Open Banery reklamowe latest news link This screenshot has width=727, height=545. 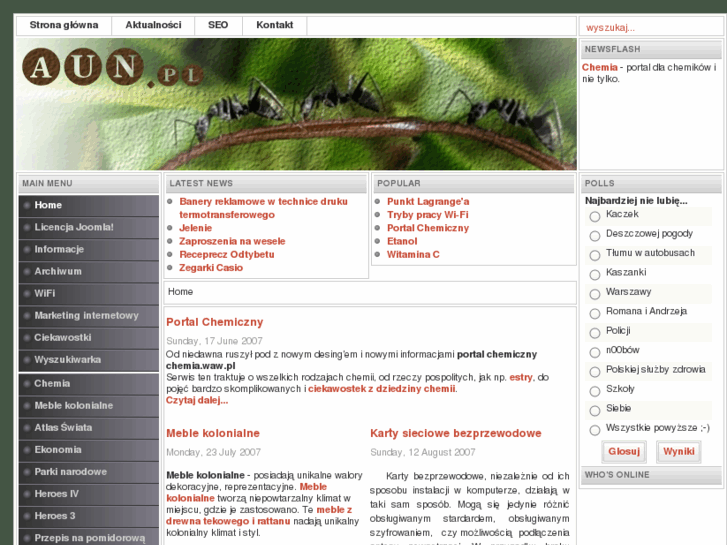(263, 208)
